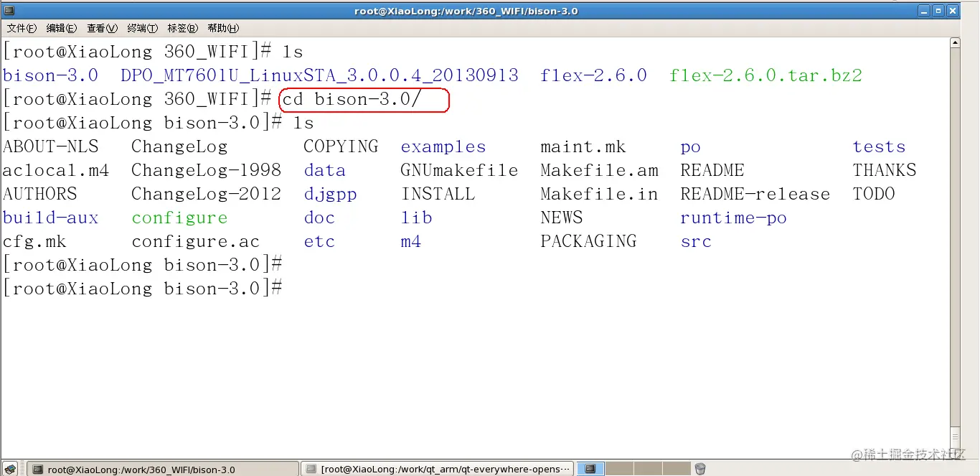Click the Makefile.am file name

coord(599,170)
